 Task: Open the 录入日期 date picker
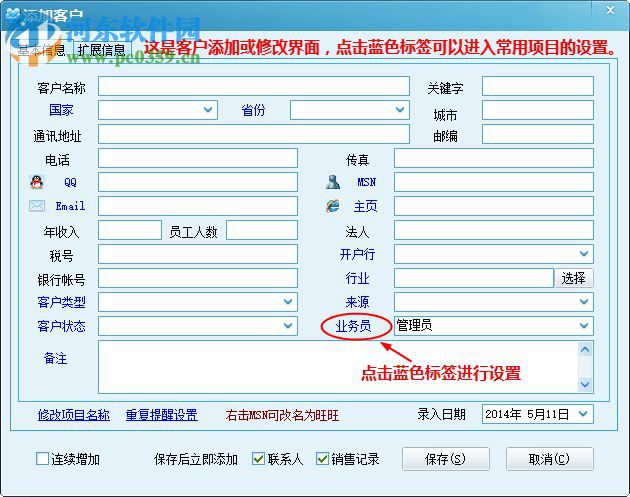584,414
